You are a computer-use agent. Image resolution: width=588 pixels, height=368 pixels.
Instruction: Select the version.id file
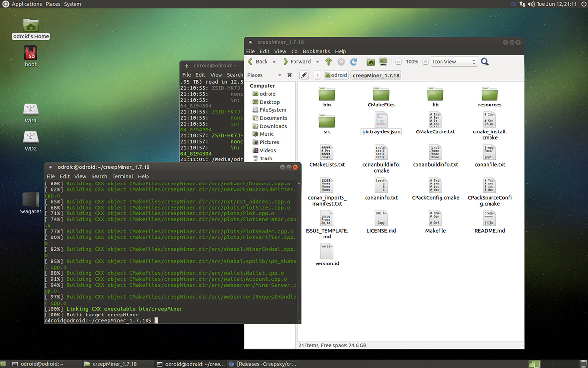327,255
